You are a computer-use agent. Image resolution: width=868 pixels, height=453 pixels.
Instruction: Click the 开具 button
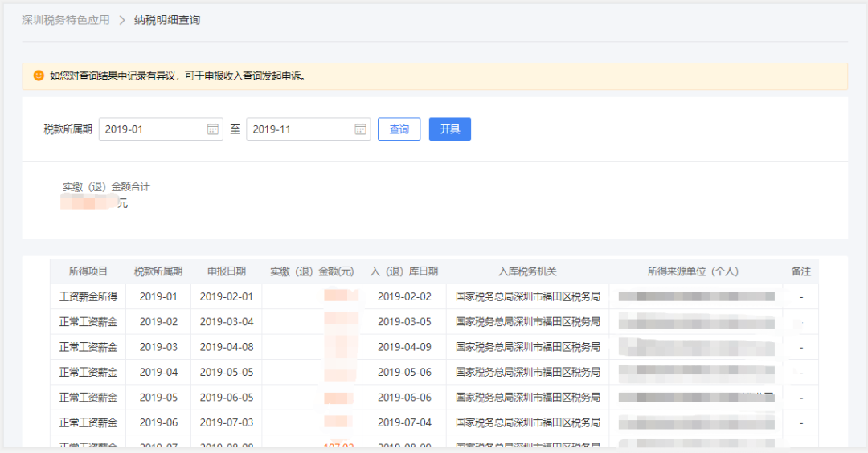click(x=449, y=129)
